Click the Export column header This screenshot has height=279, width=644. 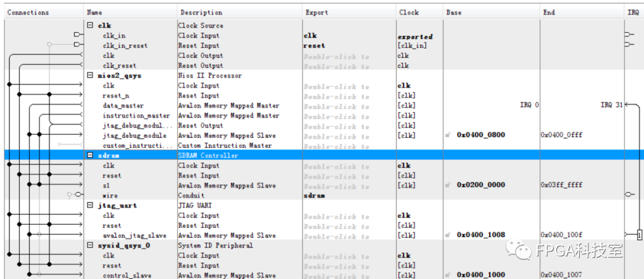tap(317, 13)
